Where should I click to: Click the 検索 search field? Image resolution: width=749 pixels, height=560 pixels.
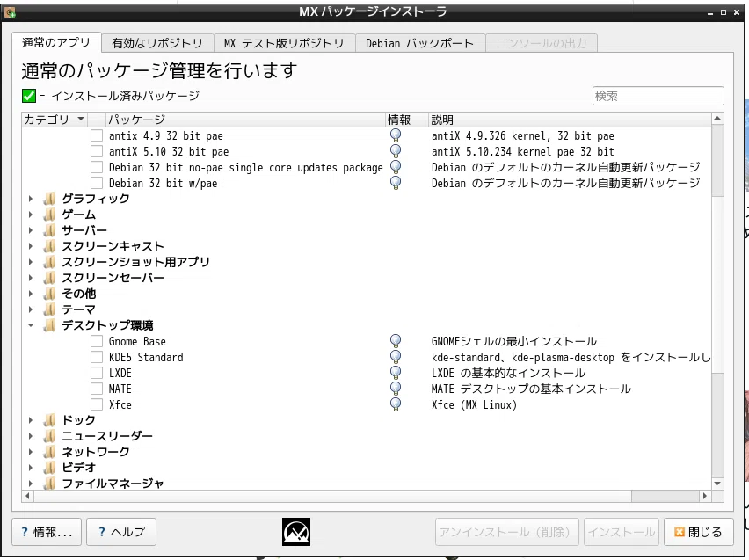click(x=658, y=96)
